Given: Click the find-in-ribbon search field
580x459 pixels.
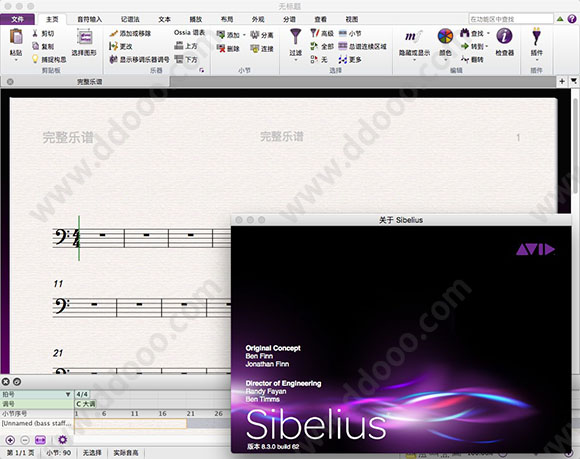Looking at the screenshot, I should 511,19.
